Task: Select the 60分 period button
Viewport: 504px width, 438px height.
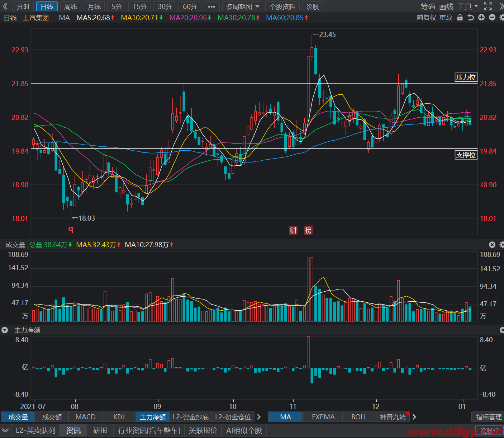Action: click(x=190, y=6)
